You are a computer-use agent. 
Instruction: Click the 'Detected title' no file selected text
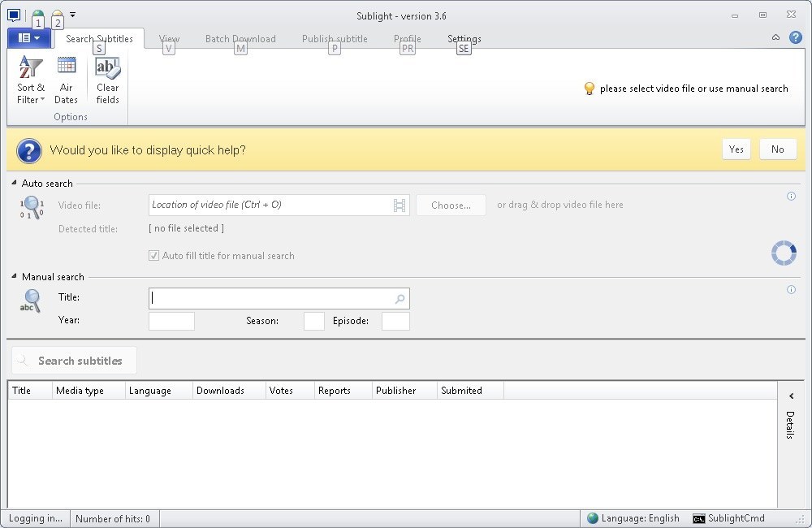point(187,228)
